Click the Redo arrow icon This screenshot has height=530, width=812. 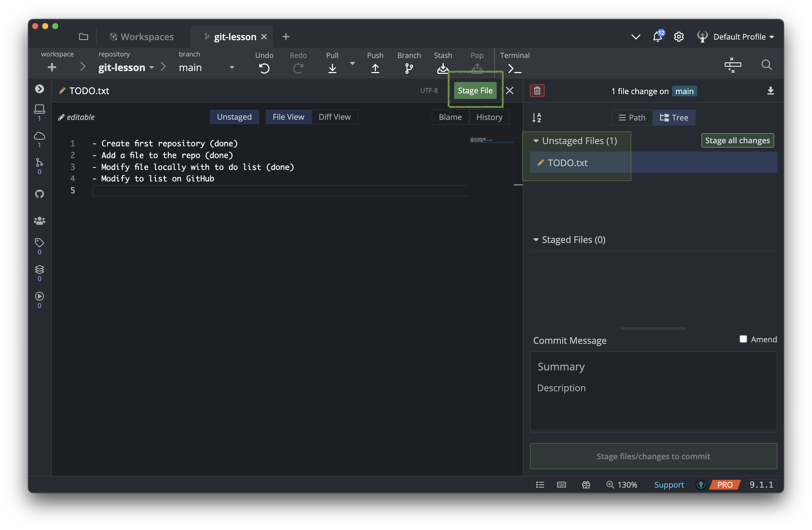[298, 69]
